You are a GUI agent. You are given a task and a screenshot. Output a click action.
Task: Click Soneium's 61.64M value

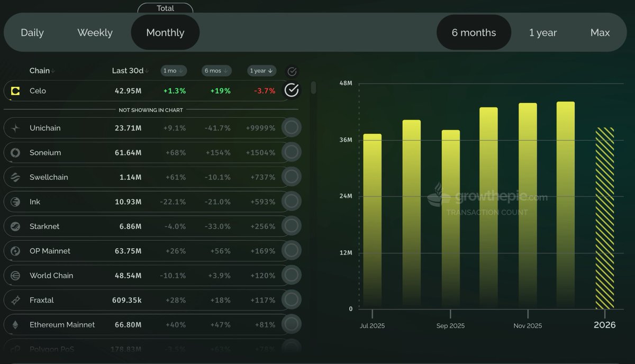coord(128,152)
